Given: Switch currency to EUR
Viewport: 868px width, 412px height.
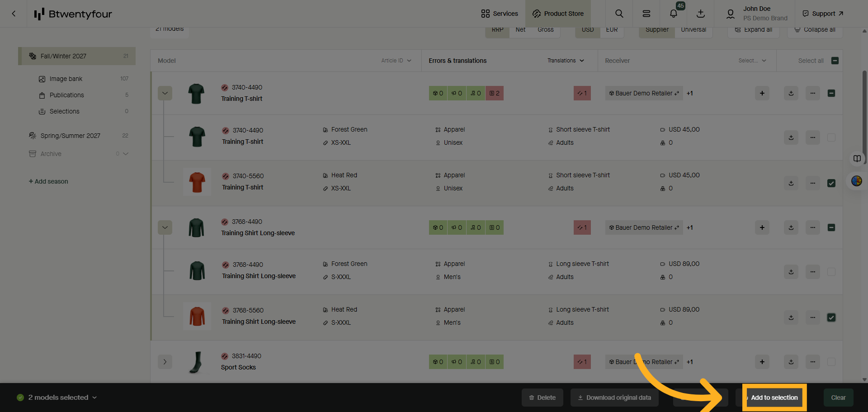Looking at the screenshot, I should tap(612, 29).
